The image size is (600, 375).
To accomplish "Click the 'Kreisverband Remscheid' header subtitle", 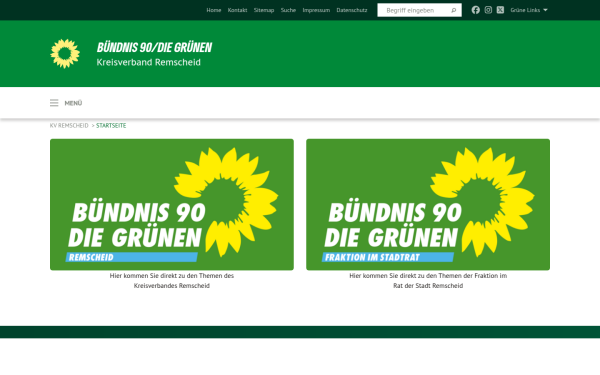I will [x=148, y=62].
